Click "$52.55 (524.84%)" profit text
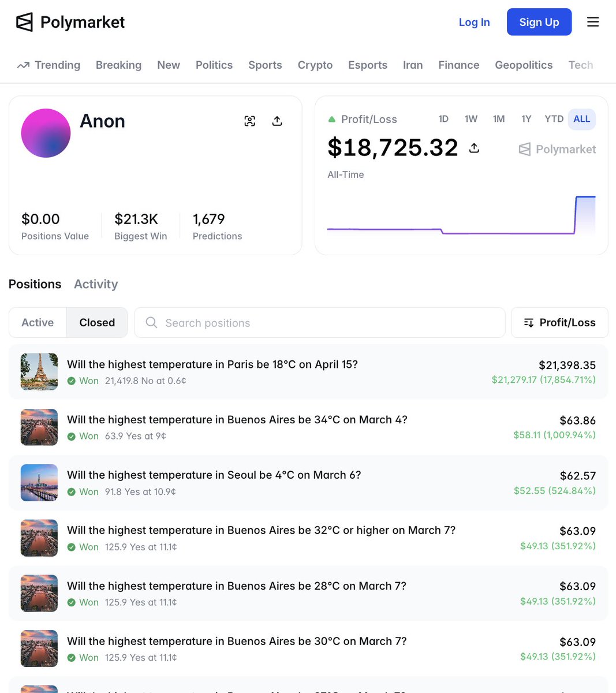Viewport: 616px width, 693px height. [x=555, y=490]
